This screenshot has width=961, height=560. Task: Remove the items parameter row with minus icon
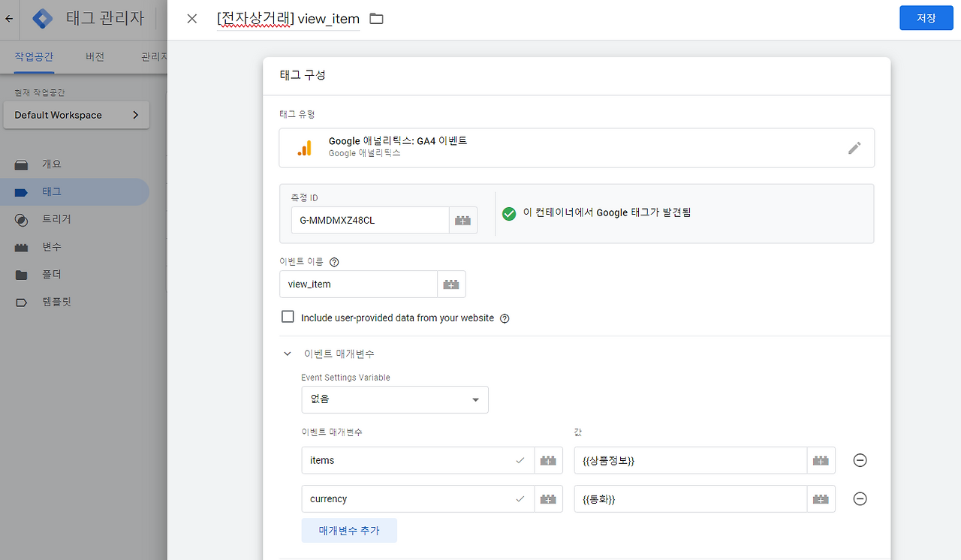[x=860, y=460]
